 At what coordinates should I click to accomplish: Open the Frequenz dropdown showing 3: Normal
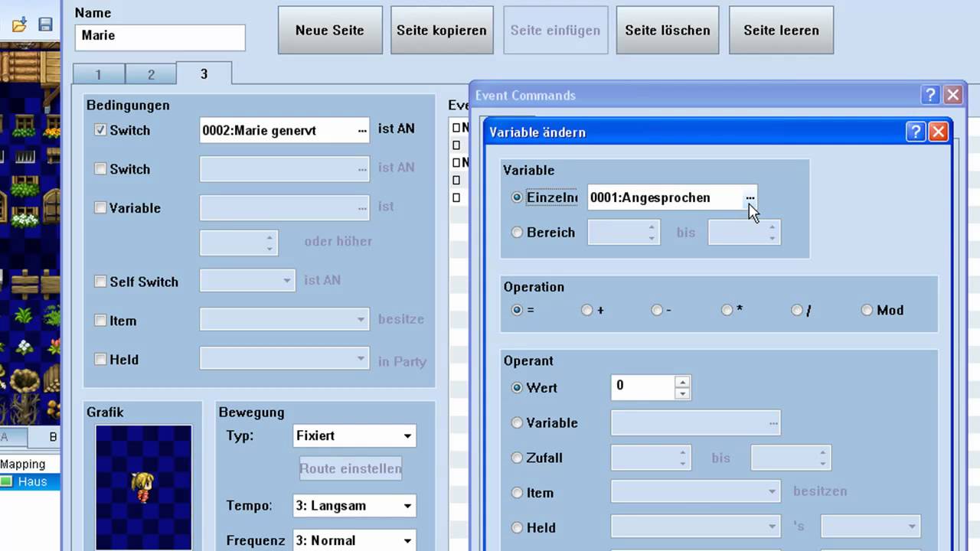pos(355,540)
